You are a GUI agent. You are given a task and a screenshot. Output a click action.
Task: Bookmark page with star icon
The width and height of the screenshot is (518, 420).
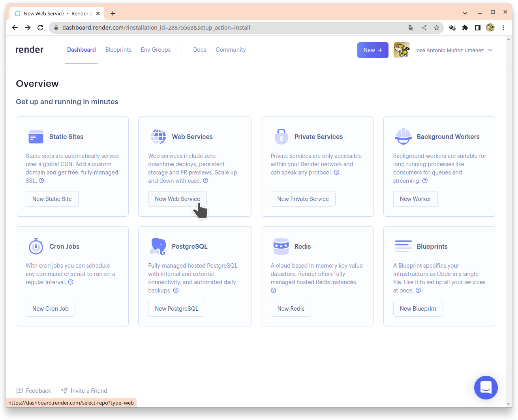pyautogui.click(x=437, y=28)
